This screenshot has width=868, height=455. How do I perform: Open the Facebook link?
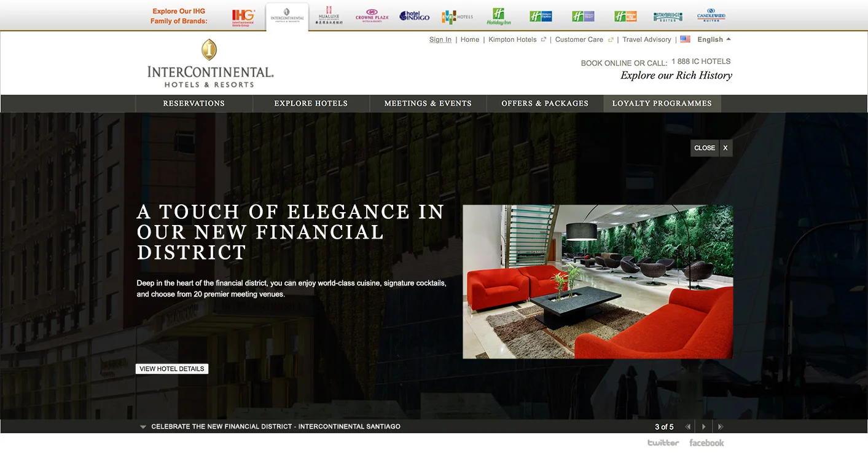click(706, 443)
